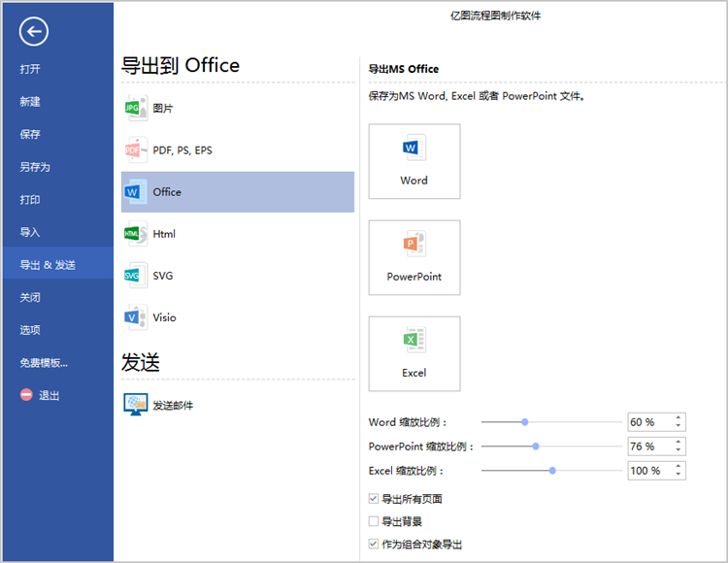Click the 发送邮件 monitor icon
The height and width of the screenshot is (563, 728).
pos(136,404)
